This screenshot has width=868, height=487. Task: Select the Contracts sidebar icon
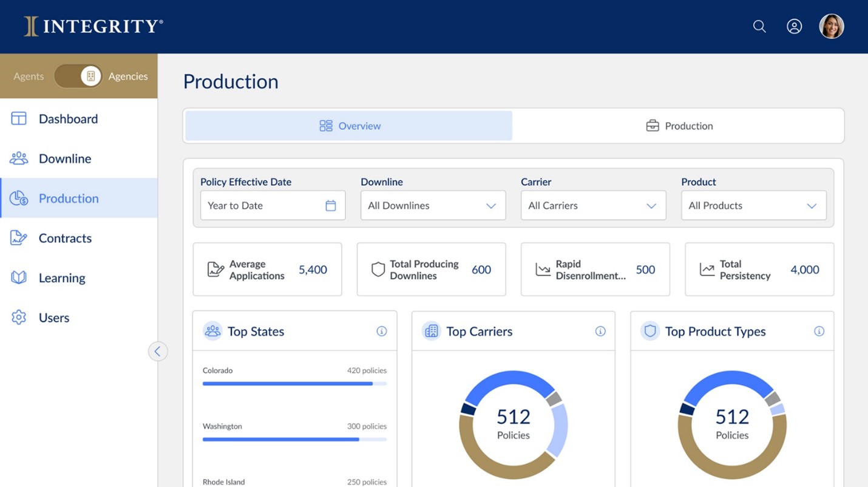[x=19, y=237]
